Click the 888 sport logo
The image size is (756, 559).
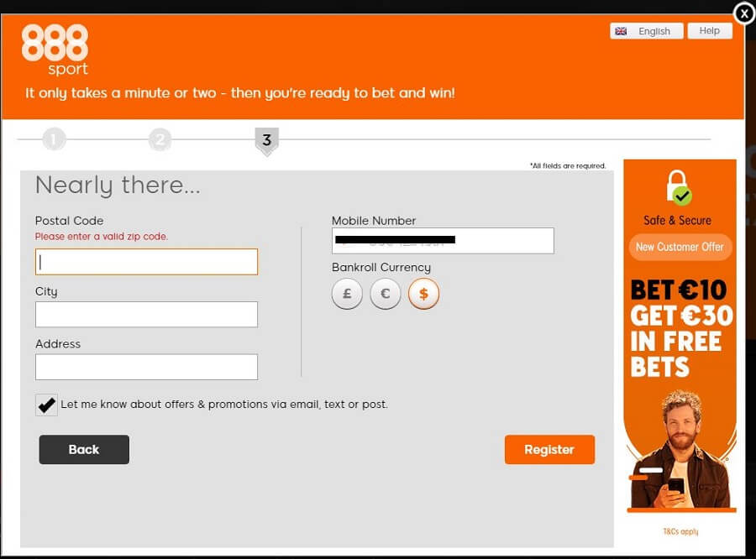click(x=55, y=50)
